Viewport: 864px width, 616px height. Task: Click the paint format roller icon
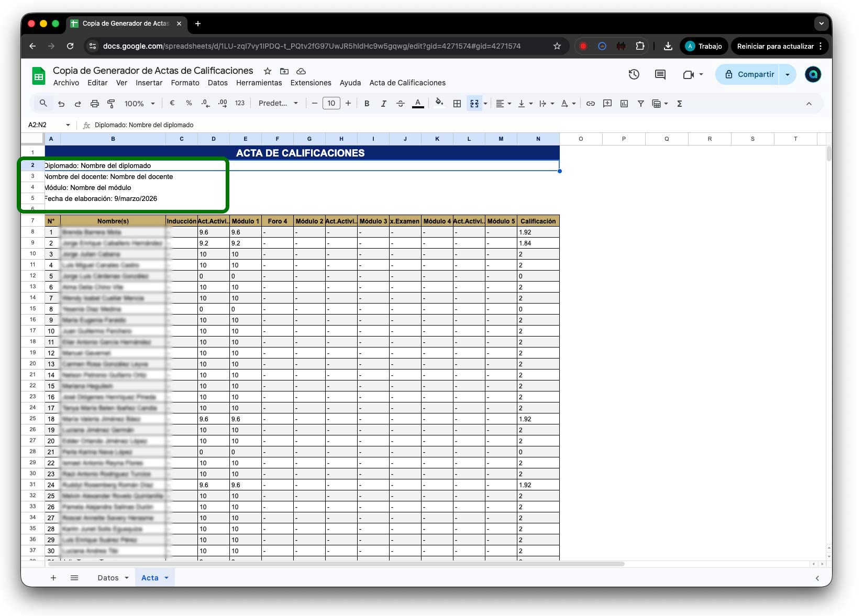click(x=111, y=104)
